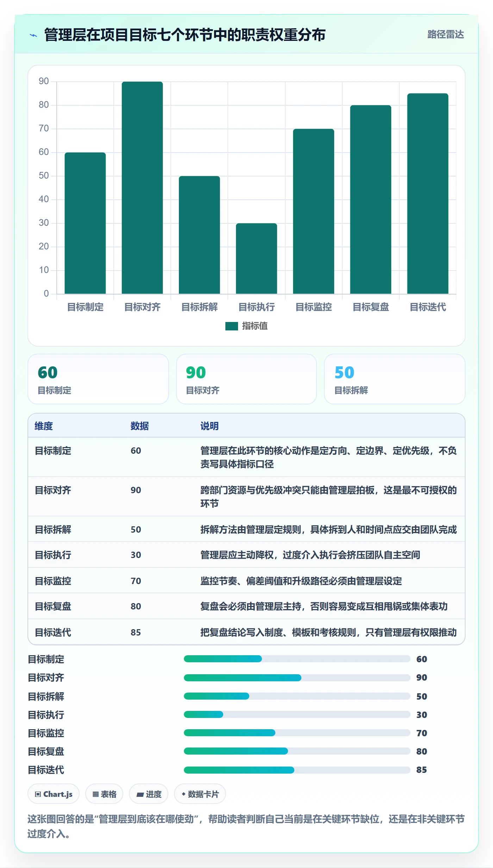
Task: Click the 目标执行 progress bar
Action: [297, 714]
